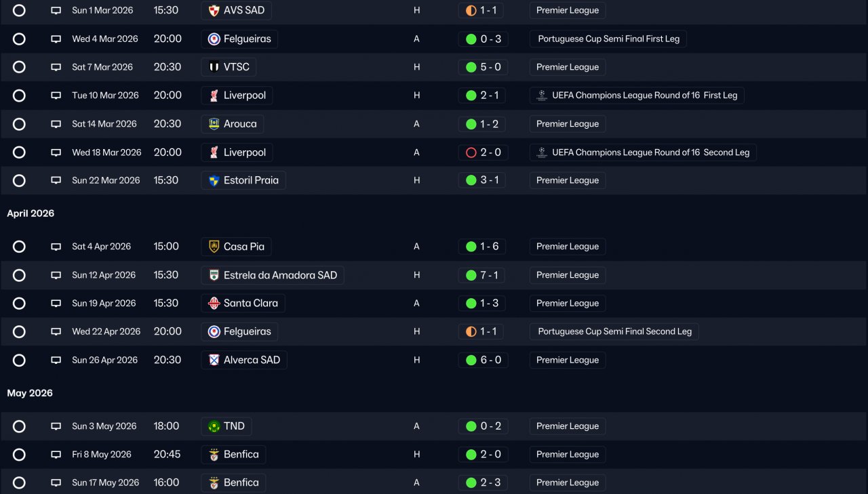Select the radio circle for the VTSC match

(19, 67)
